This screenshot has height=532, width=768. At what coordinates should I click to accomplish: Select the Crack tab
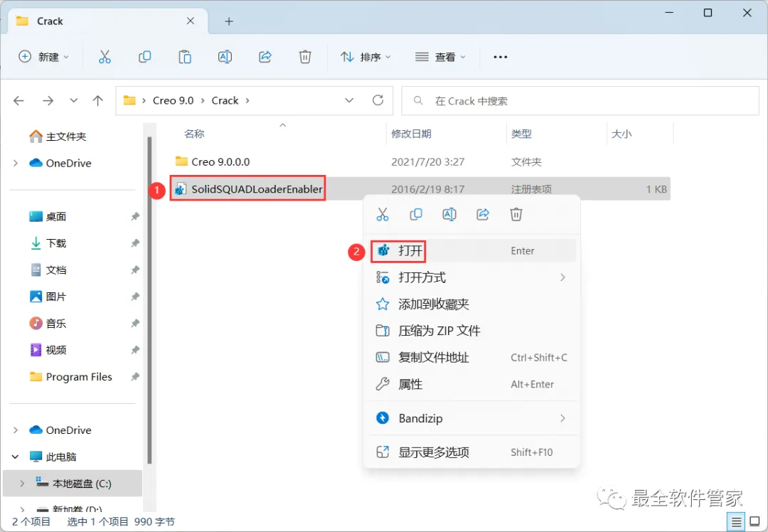click(x=108, y=21)
